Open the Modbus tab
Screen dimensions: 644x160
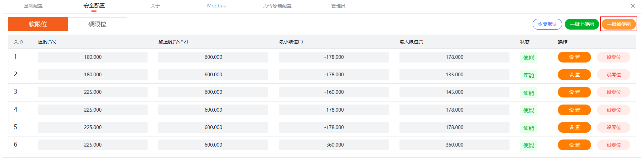coord(216,6)
